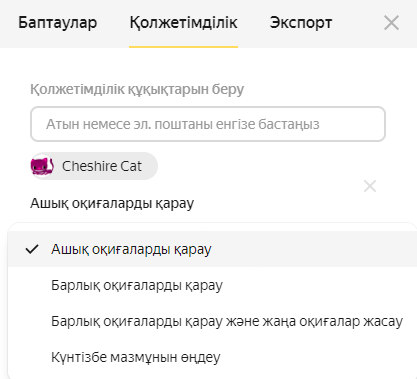Screen dimensions: 417x379
Task: Open the Экспорт tab
Action: click(301, 23)
